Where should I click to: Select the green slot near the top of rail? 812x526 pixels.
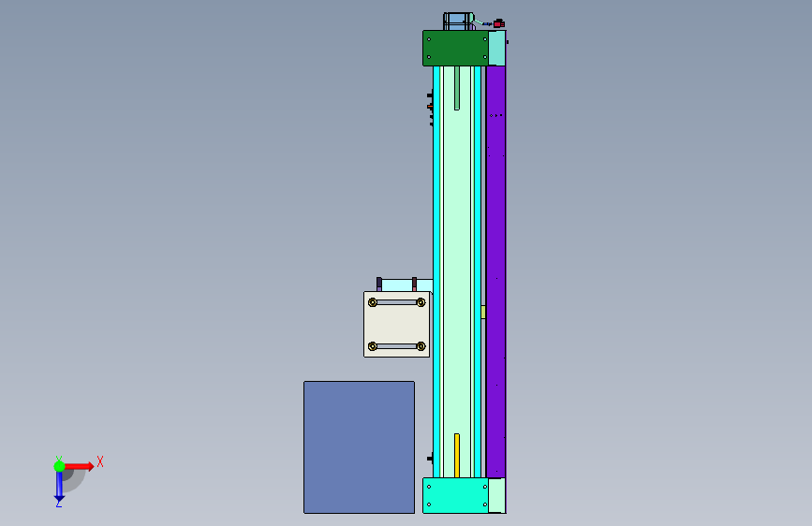pyautogui.click(x=457, y=88)
